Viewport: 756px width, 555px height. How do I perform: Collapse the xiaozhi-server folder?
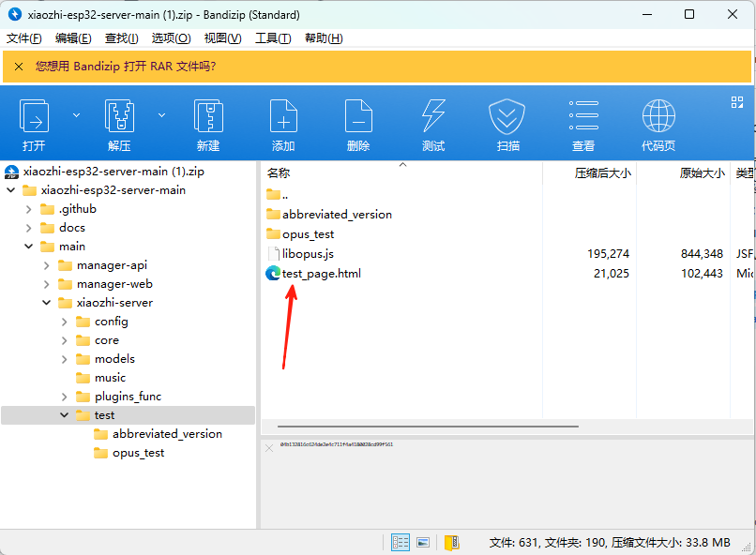point(46,303)
